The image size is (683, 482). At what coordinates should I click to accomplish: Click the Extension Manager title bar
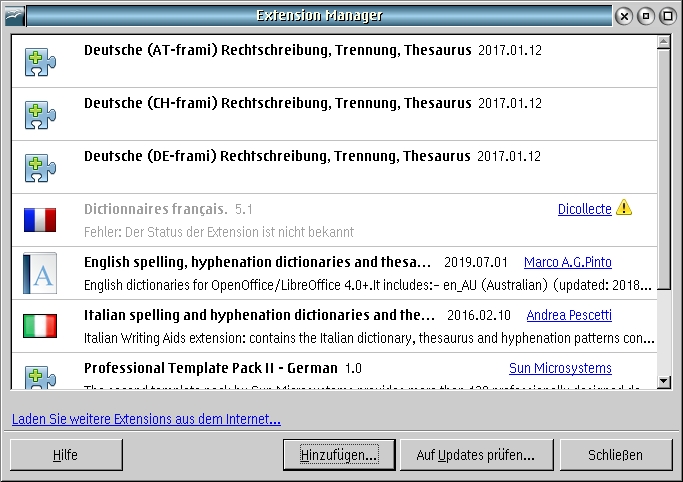point(319,16)
